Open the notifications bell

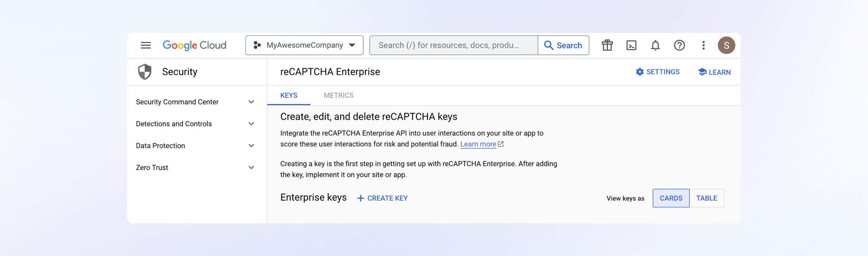655,45
